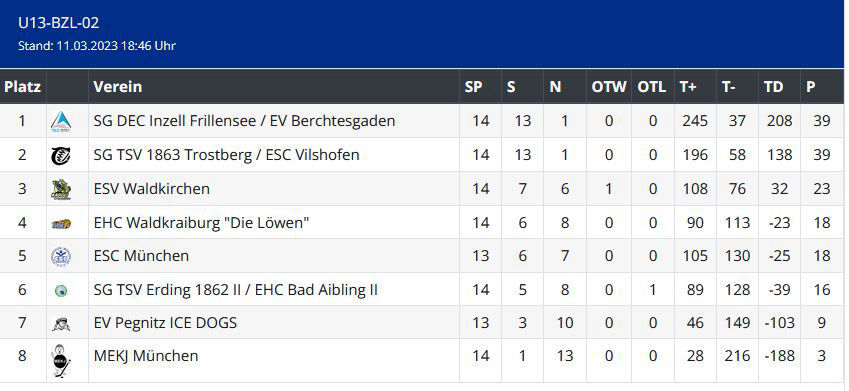
Task: Click the EV Pegnitz ICE DOGS logo
Action: pyautogui.click(x=61, y=324)
